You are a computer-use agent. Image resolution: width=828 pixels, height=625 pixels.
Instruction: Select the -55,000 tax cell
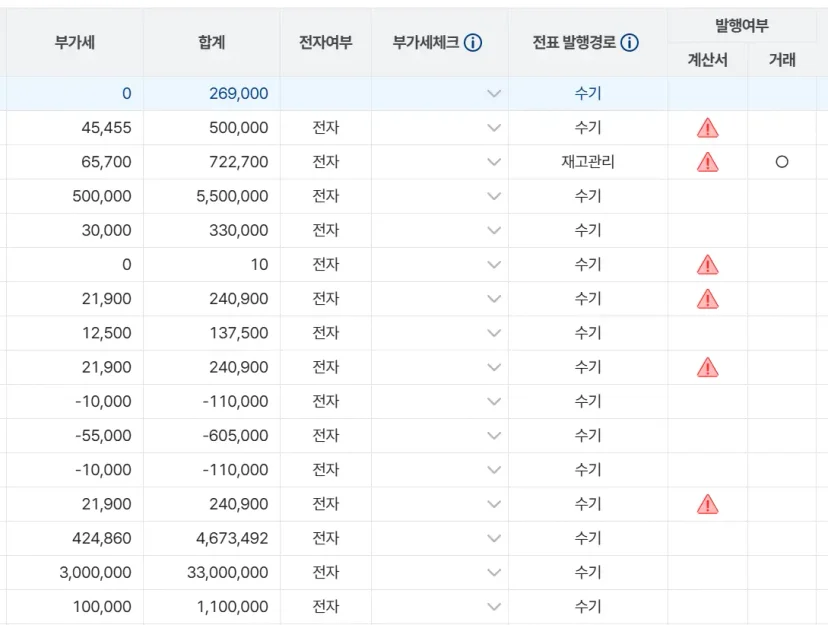74,435
